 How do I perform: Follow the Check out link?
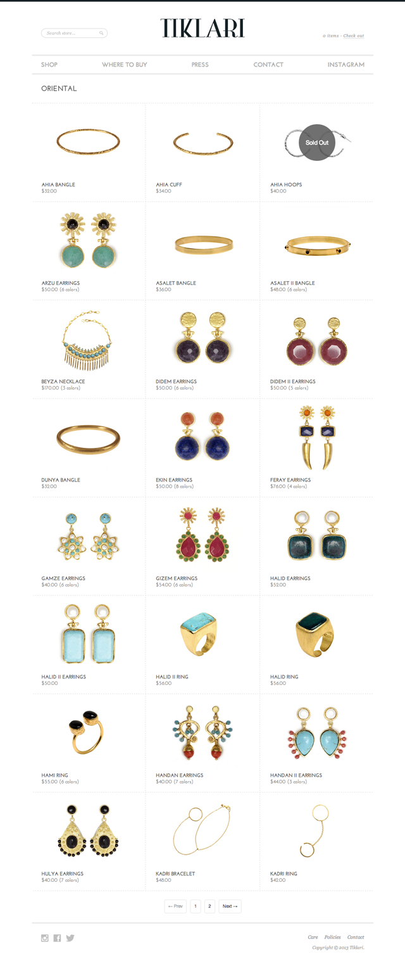(x=354, y=36)
